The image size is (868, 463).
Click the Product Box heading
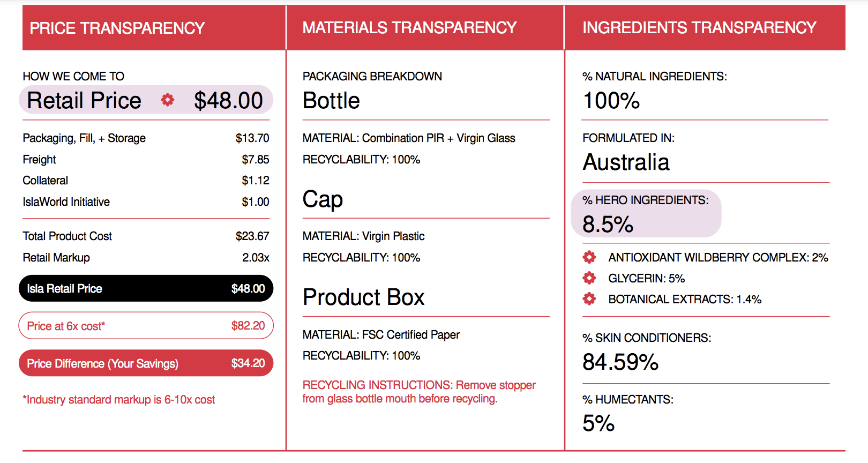(363, 297)
